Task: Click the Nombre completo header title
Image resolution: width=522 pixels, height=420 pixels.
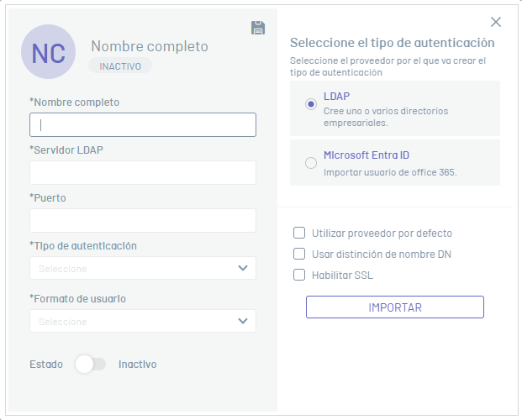Action: point(150,46)
